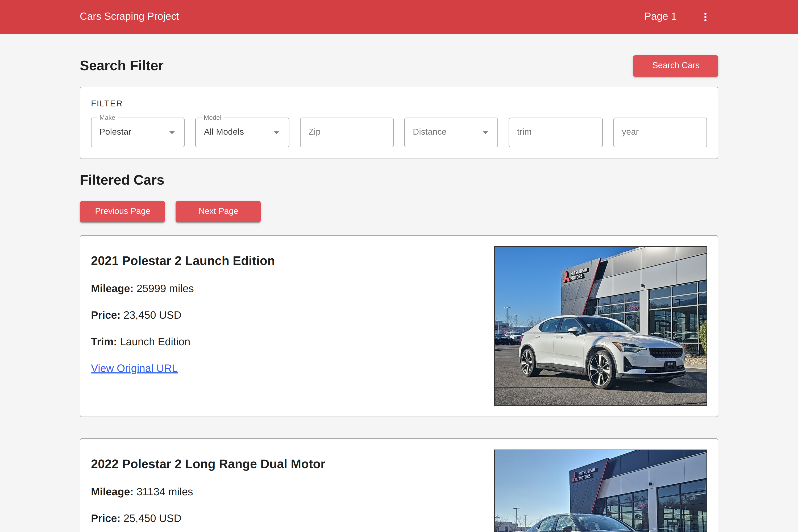Focus the trim text field
The width and height of the screenshot is (798, 532).
(555, 132)
